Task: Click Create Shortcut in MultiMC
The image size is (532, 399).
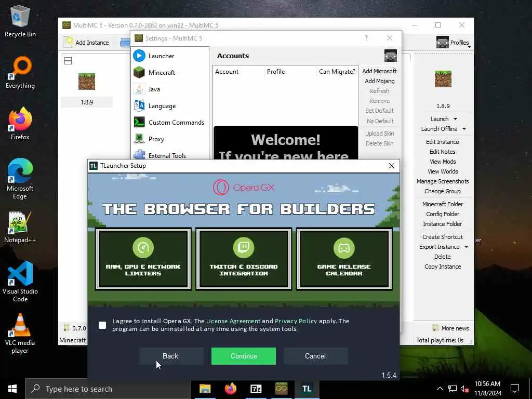Action: (x=443, y=237)
